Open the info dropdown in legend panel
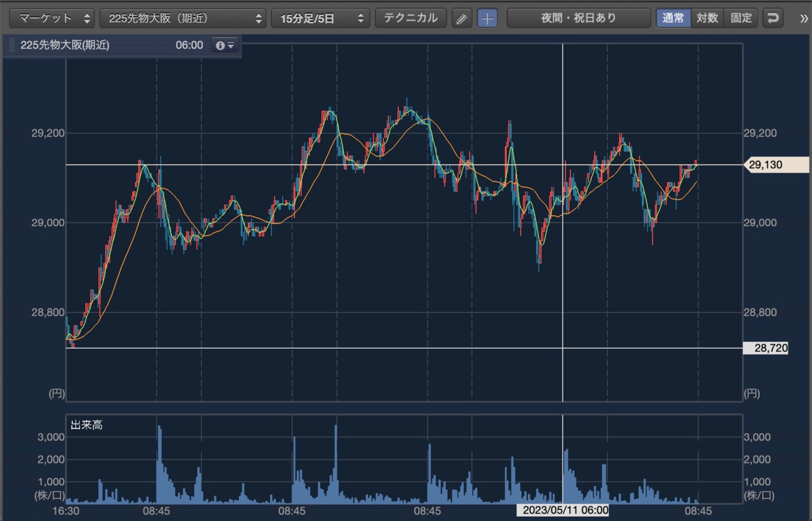This screenshot has width=812, height=521. [225, 45]
